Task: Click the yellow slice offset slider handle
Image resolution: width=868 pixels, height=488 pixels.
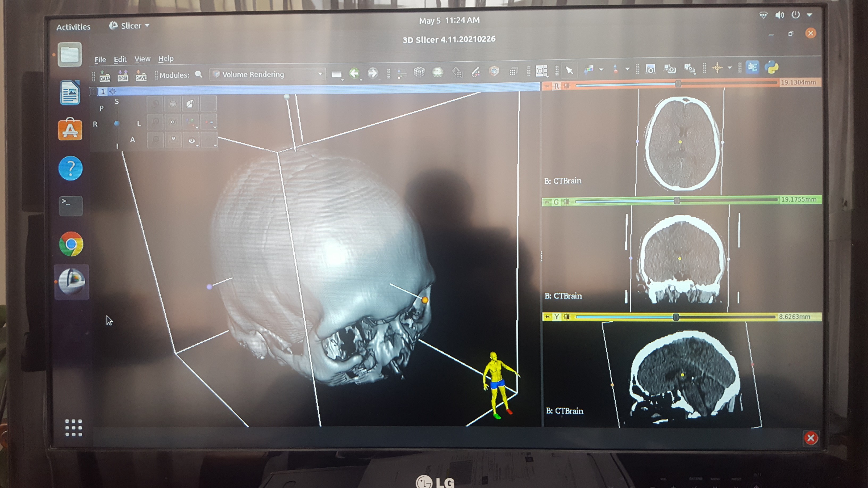Action: [676, 317]
